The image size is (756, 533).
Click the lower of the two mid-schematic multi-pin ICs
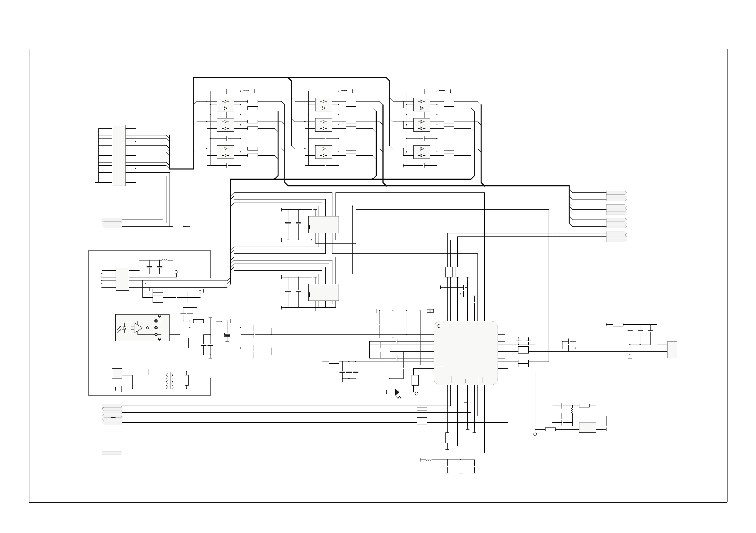coord(323,292)
